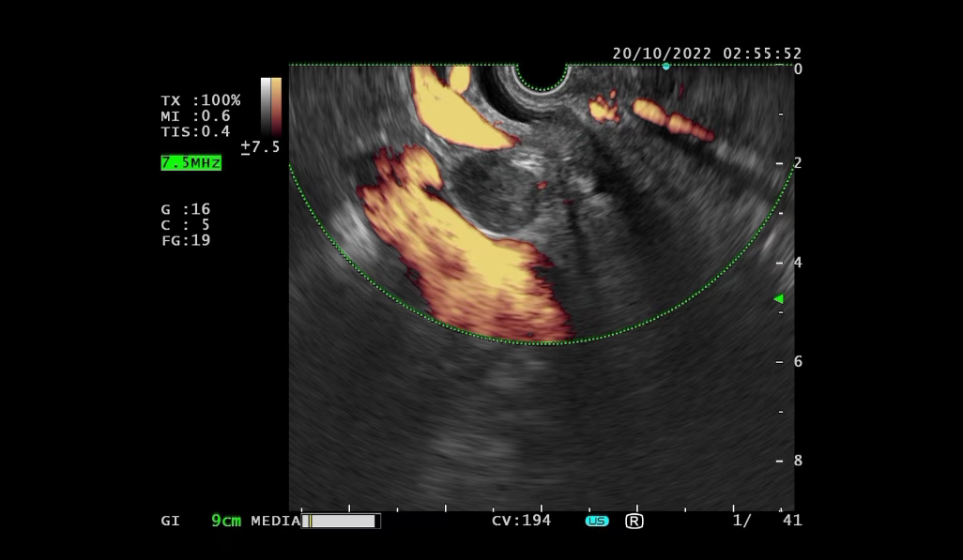Click the CV:194 readout
Image resolution: width=963 pixels, height=560 pixels.
521,521
